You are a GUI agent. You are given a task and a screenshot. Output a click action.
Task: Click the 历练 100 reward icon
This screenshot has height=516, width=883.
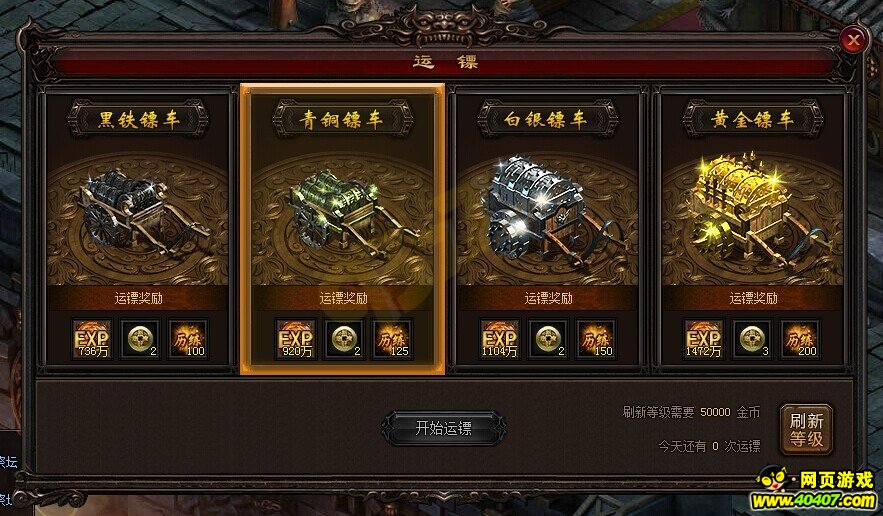(x=188, y=339)
